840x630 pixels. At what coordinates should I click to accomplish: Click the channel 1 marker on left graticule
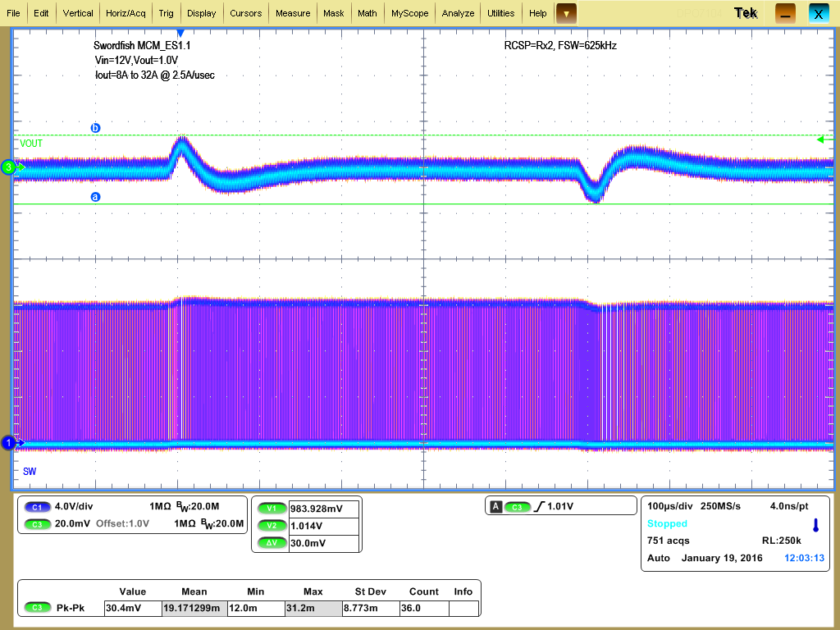pyautogui.click(x=8, y=442)
